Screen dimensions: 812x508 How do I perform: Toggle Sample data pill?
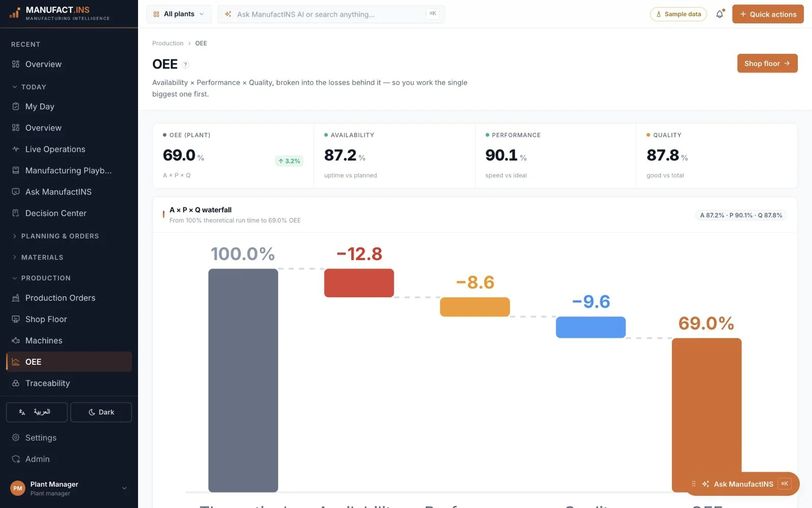tap(679, 14)
